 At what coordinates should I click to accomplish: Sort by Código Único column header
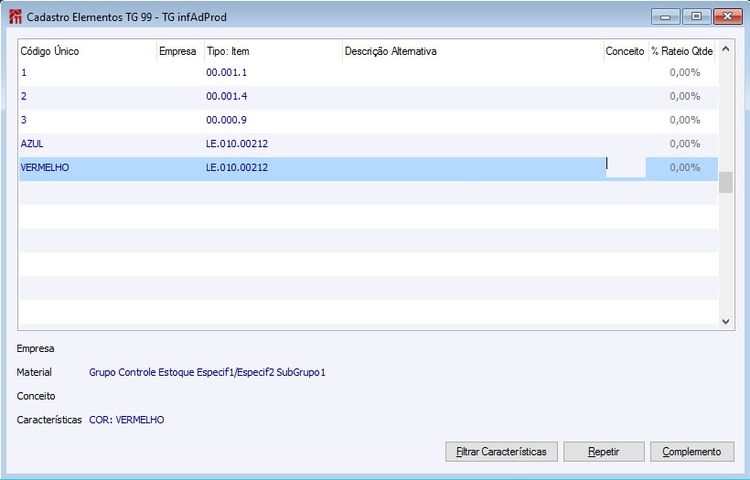(x=88, y=51)
